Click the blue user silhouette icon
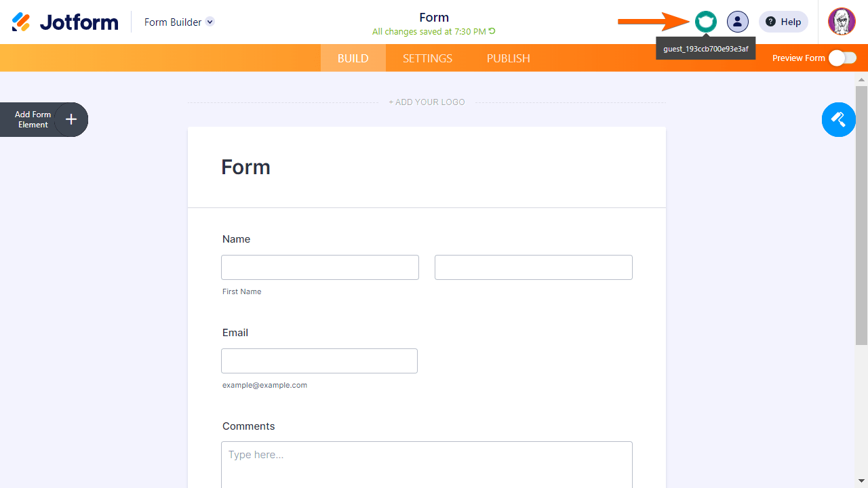 coord(738,22)
